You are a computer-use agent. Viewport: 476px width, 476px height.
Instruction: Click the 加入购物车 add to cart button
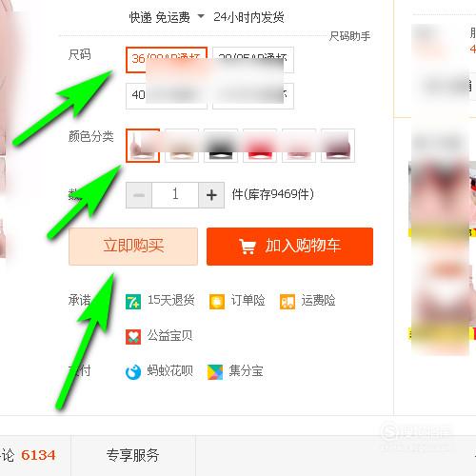click(x=289, y=247)
